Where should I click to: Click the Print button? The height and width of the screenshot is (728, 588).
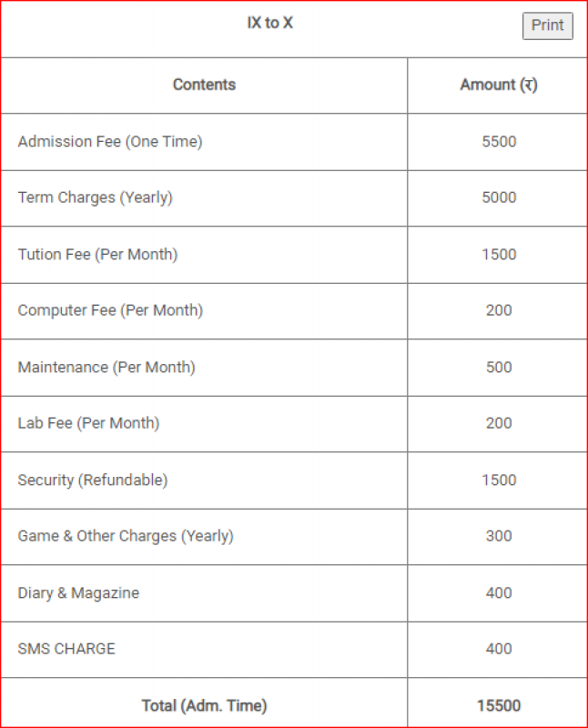[x=547, y=25]
